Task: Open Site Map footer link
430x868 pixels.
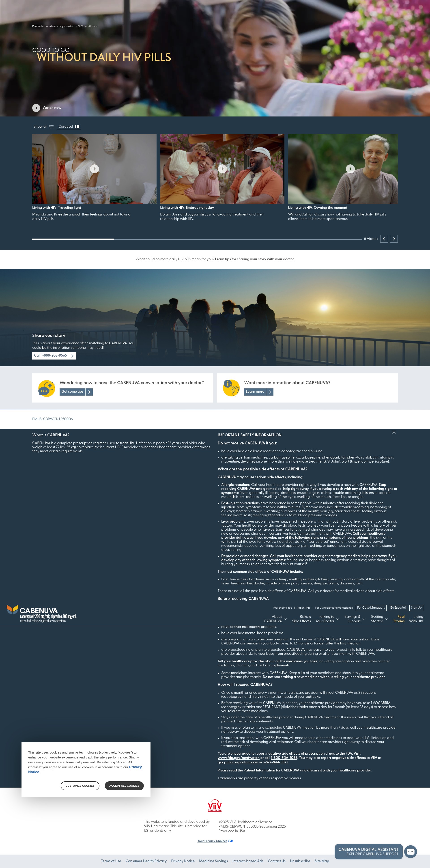Action: pyautogui.click(x=322, y=861)
